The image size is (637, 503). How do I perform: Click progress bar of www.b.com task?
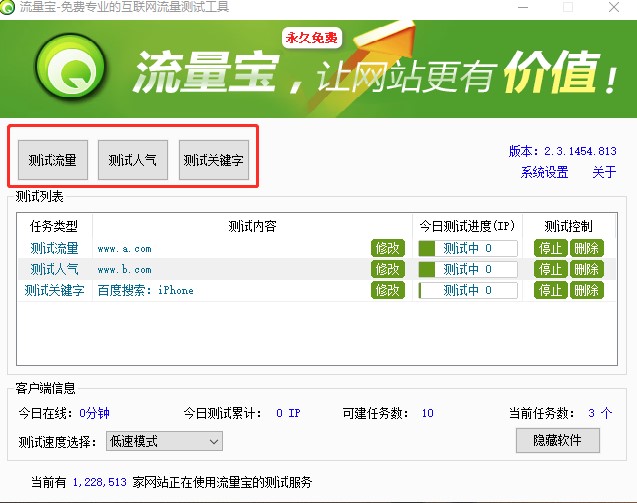[468, 269]
